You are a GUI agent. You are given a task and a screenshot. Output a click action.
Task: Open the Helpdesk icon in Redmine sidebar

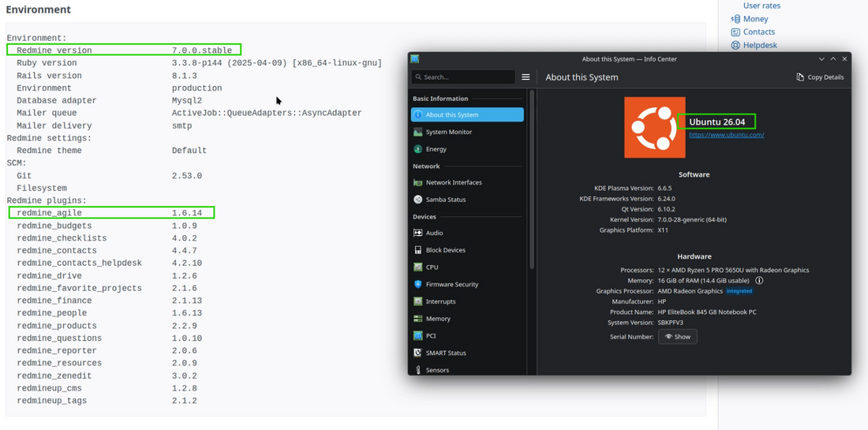pos(735,46)
